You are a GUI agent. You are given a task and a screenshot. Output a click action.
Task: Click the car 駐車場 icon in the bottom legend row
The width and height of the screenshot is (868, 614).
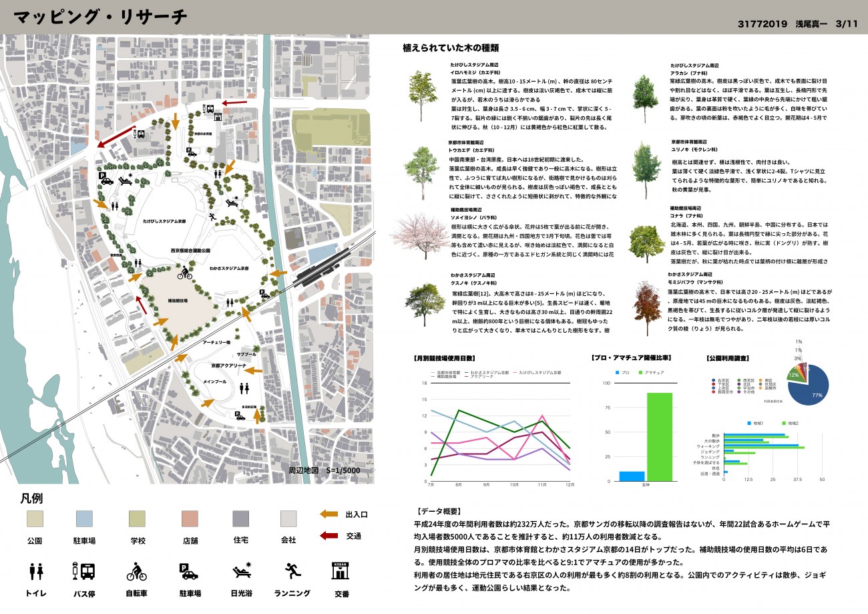[188, 571]
